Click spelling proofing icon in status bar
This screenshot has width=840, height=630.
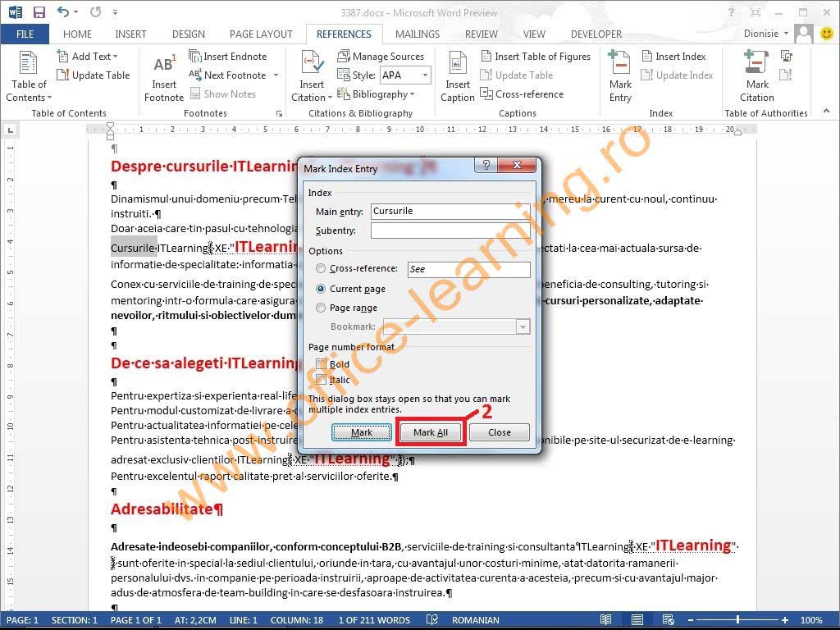(x=431, y=620)
